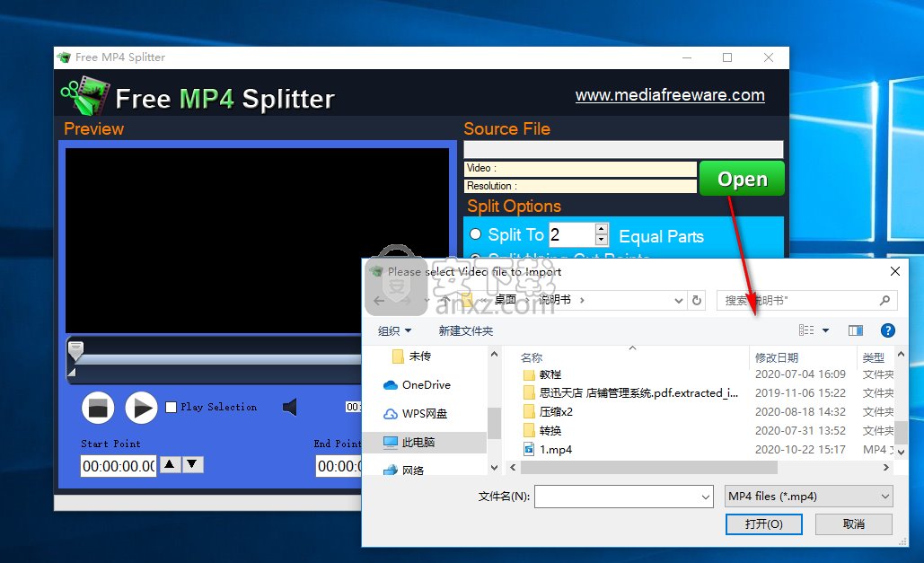
Task: Click the Start Point time field
Action: point(119,466)
